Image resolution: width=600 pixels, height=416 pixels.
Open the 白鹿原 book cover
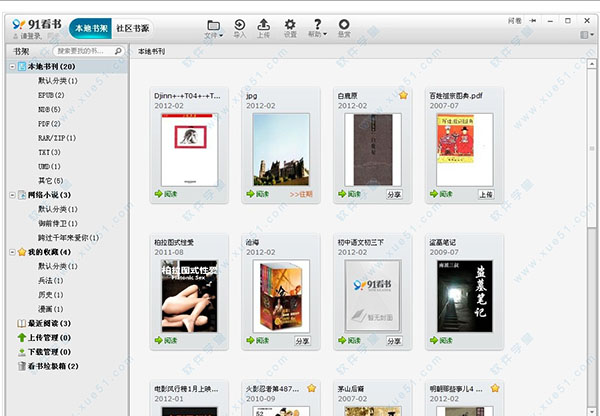373,150
